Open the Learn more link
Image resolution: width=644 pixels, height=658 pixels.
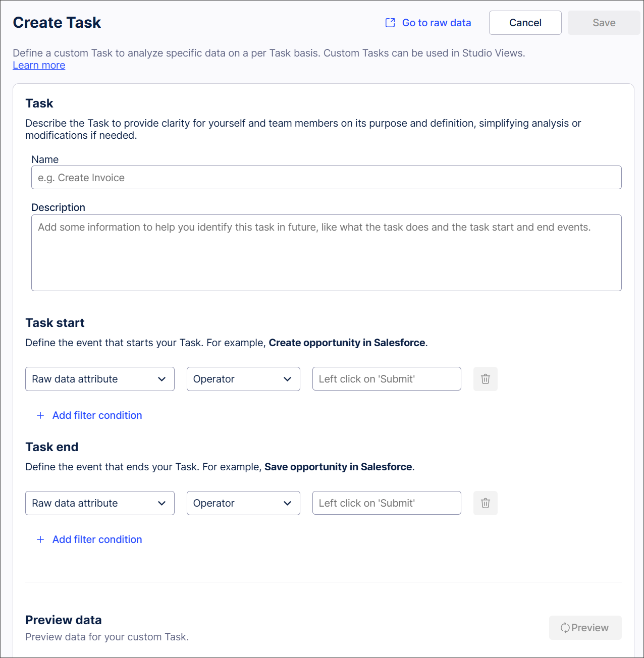click(39, 65)
